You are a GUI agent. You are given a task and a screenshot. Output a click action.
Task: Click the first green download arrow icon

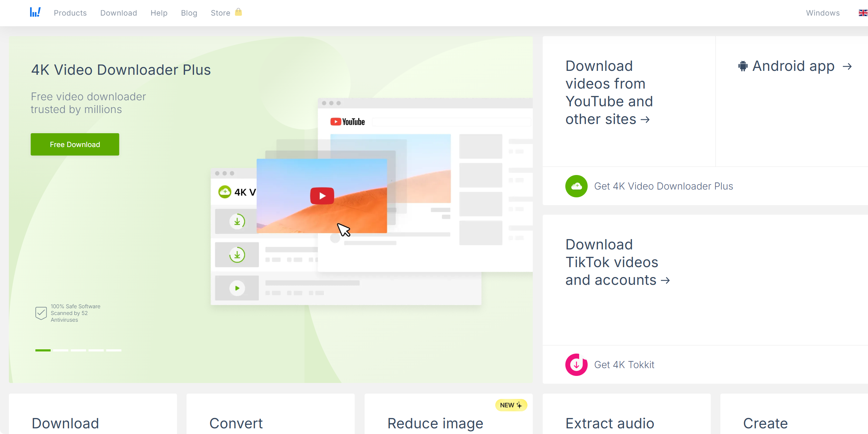[237, 221]
